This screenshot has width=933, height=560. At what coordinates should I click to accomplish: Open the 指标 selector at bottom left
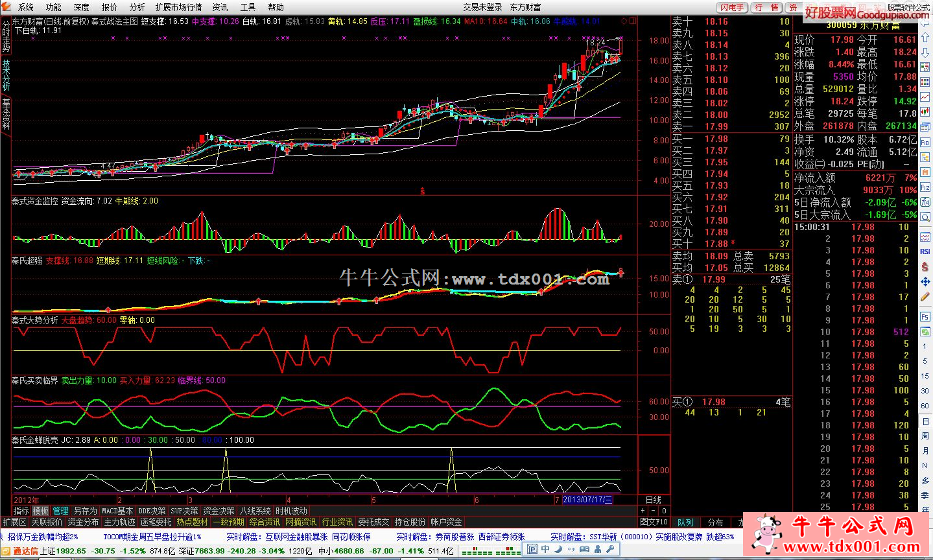click(x=21, y=511)
